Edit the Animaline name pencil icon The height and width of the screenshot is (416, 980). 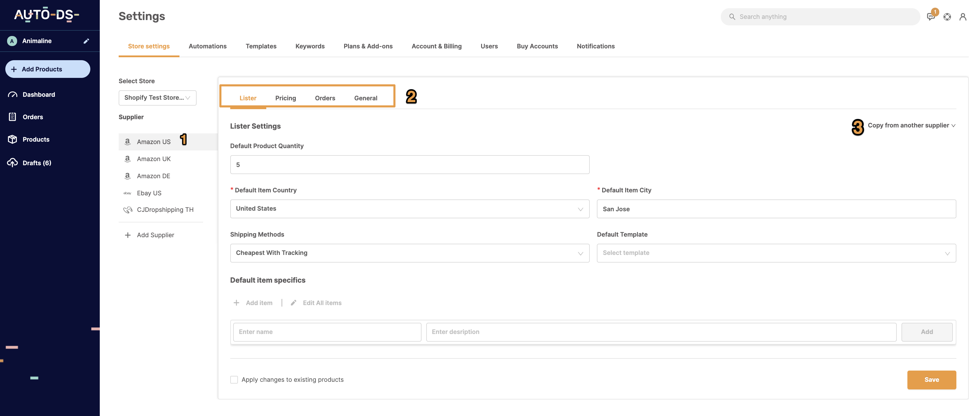coord(86,41)
